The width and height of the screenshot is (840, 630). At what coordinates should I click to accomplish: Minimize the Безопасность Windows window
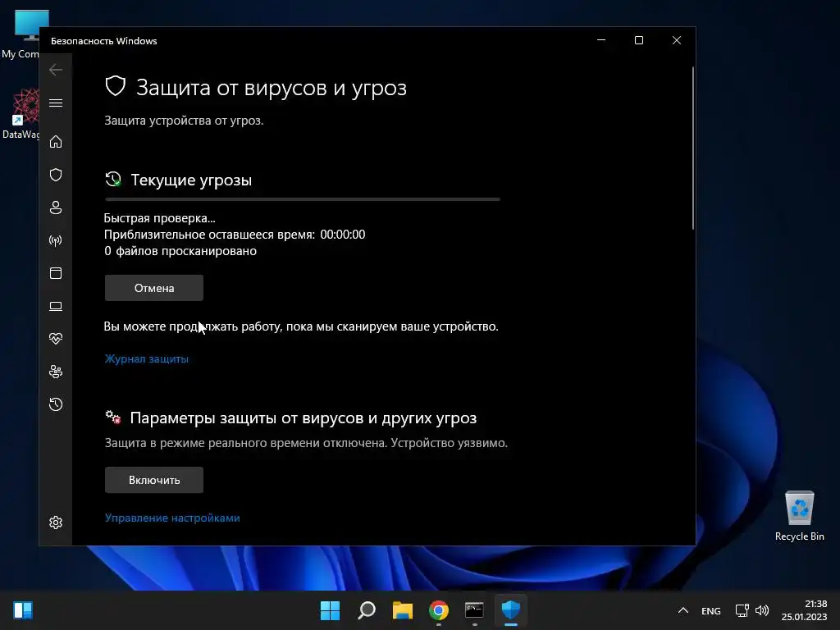(x=601, y=40)
